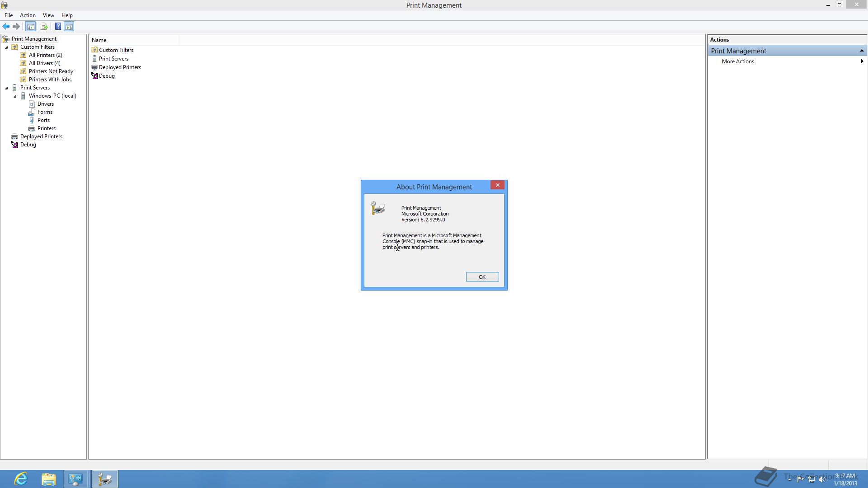Click the Back arrow toolbar icon
Screen dimensions: 868x488
point(6,27)
